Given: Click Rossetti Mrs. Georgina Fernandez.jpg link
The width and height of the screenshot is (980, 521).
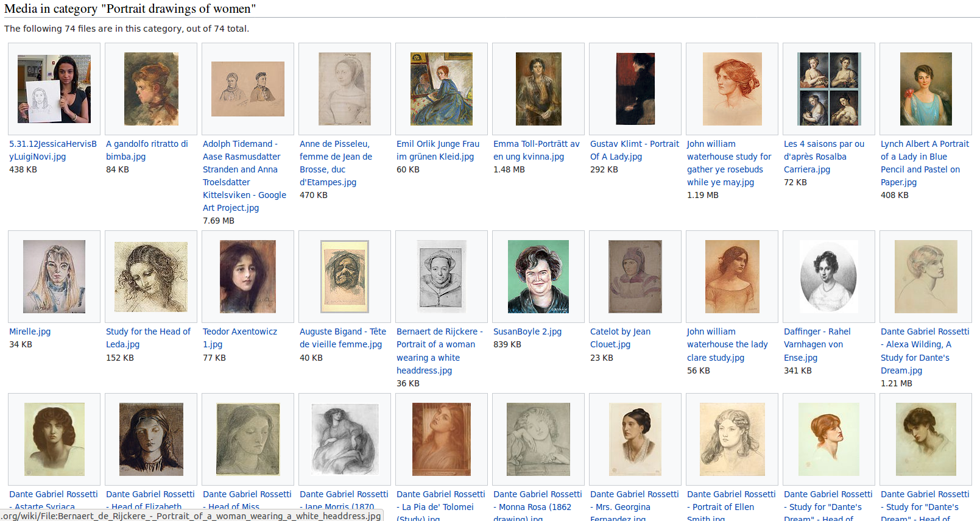Looking at the screenshot, I should 635,505.
